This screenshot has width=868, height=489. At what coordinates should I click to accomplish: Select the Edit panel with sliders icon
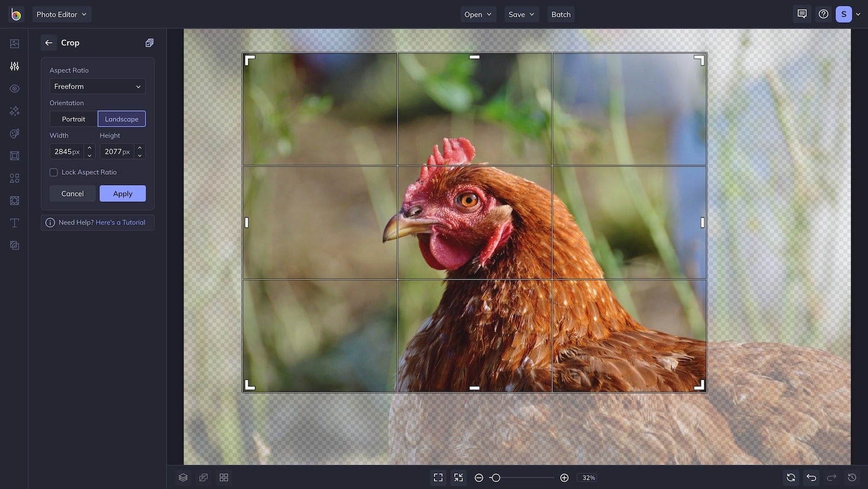pos(14,66)
